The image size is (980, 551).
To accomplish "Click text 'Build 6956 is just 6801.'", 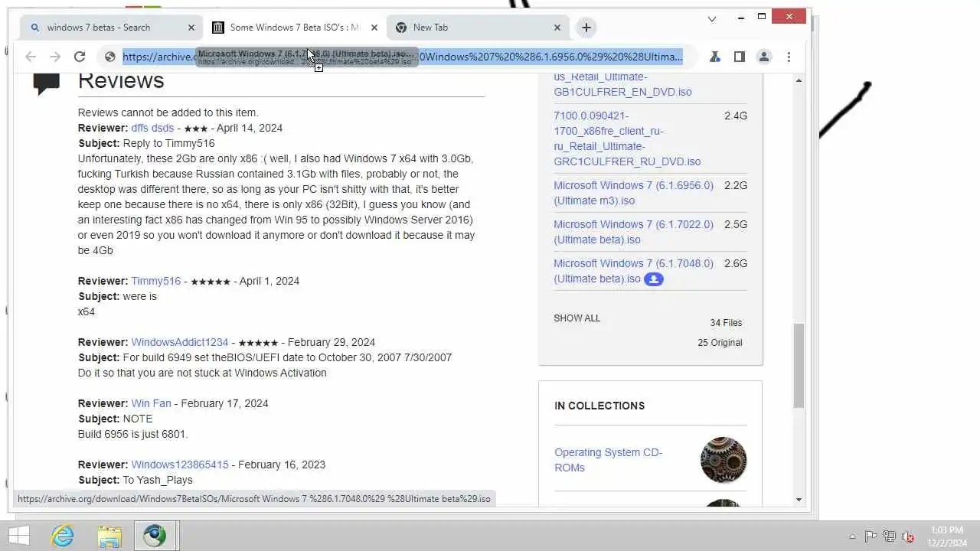I will coord(132,434).
